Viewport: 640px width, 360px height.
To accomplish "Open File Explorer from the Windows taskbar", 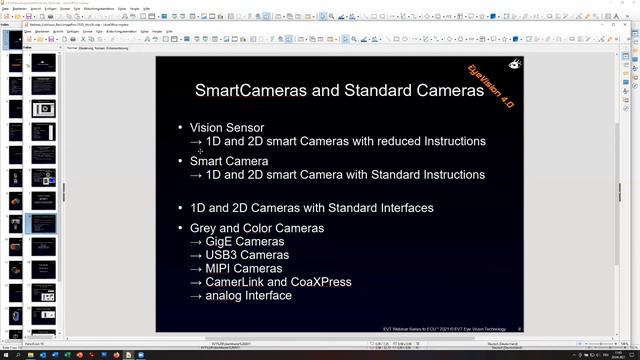I will point(31,355).
